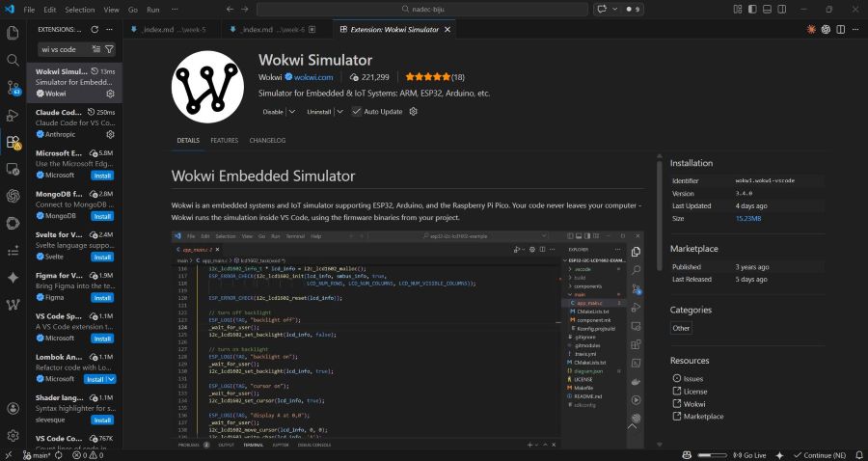
Task: Open the Disable dropdown arrow
Action: [291, 112]
